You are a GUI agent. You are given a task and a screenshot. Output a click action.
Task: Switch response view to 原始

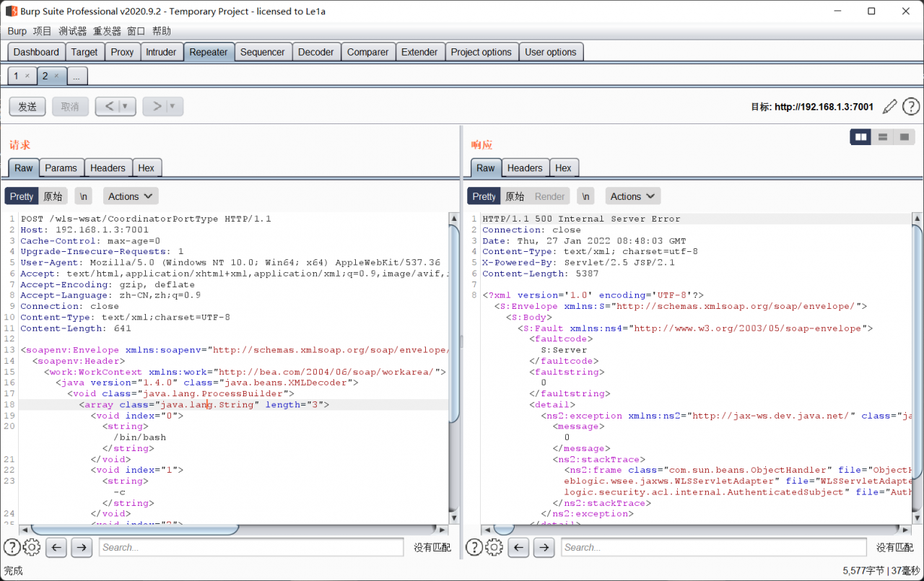(x=515, y=196)
